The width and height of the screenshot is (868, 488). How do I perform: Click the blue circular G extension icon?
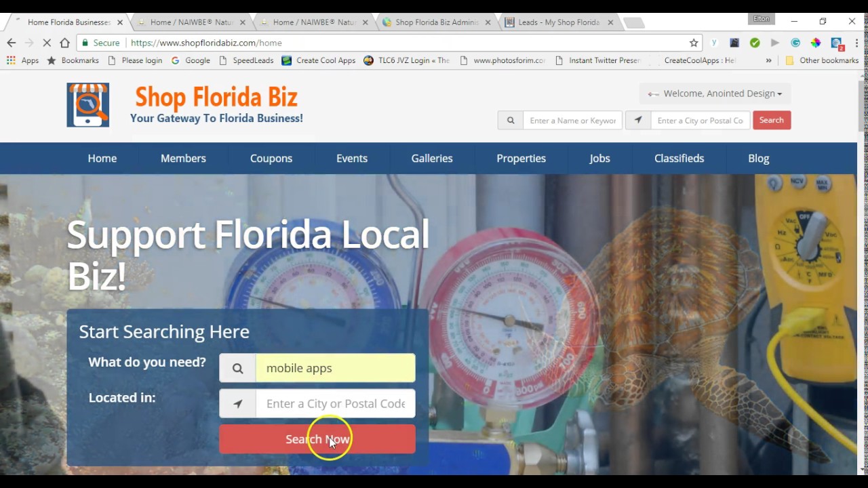[795, 43]
